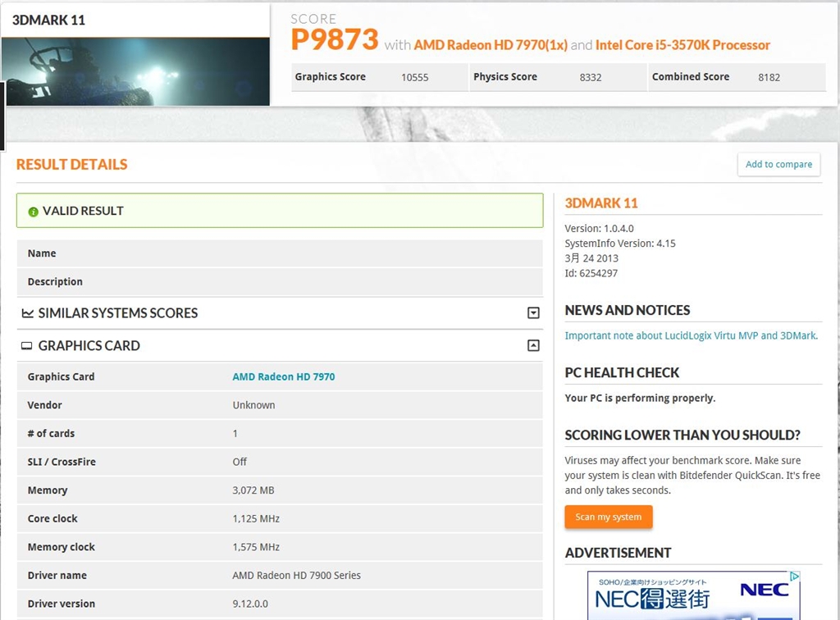Click the 3DMARK 11 sidebar heading
Viewport: 840px width, 620px height.
point(601,203)
